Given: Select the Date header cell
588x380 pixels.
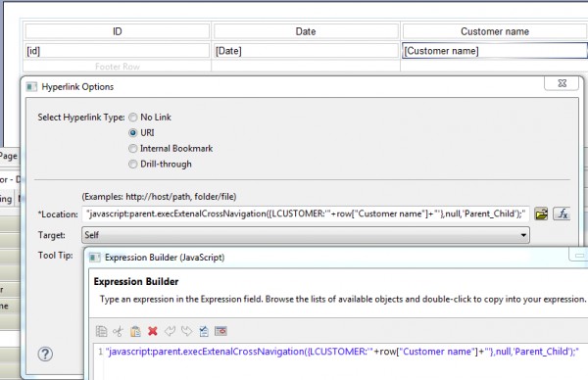Looking at the screenshot, I should coord(306,31).
